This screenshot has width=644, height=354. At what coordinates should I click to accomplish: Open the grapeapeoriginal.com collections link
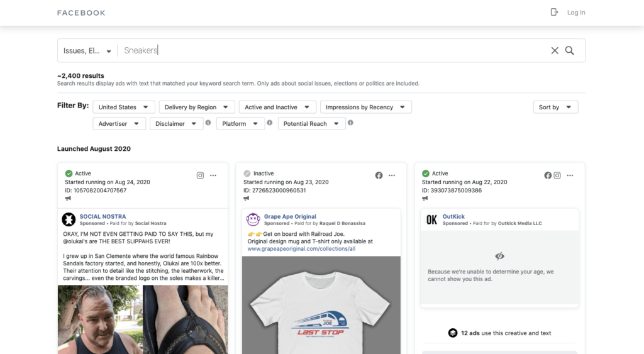[x=301, y=249]
